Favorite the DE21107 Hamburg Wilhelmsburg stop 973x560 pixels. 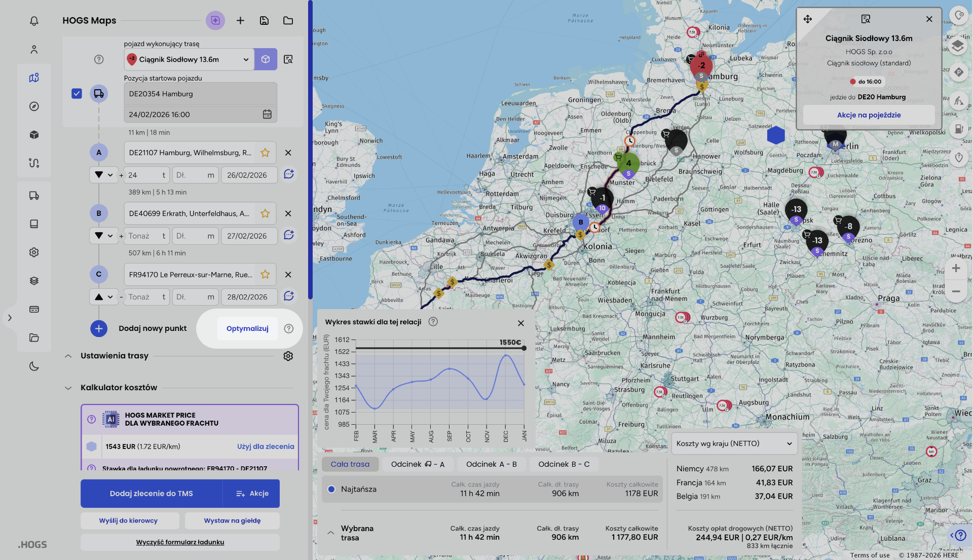pyautogui.click(x=265, y=153)
